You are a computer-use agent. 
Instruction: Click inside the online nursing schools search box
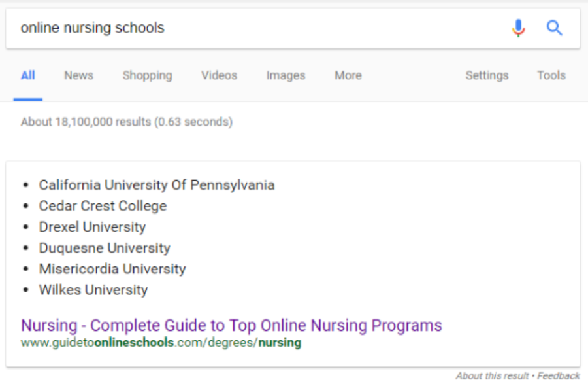259,28
